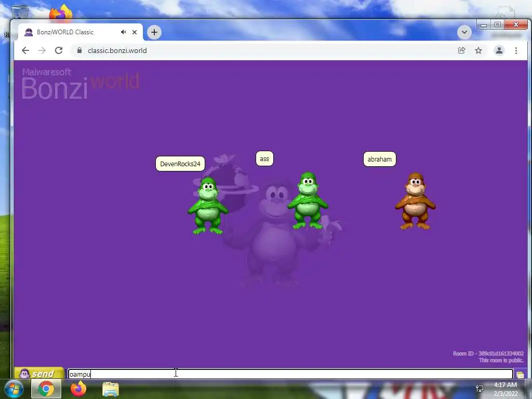This screenshot has height=399, width=532.
Task: Close the Chrome window
Action: [x=516, y=24]
